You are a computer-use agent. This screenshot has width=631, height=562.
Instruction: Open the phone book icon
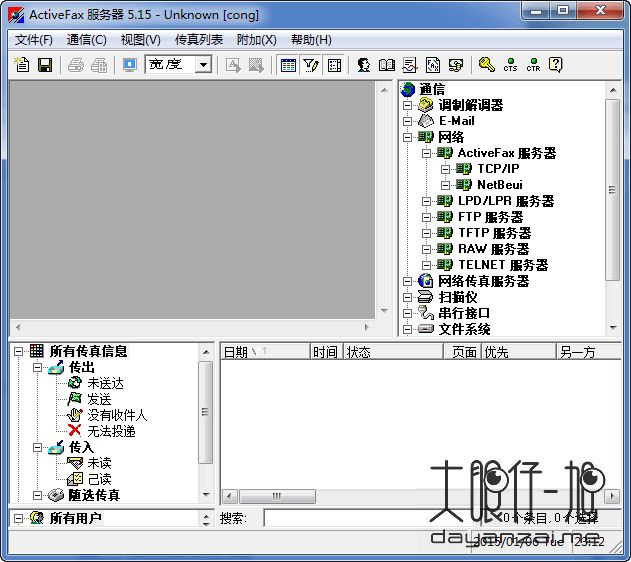click(387, 65)
